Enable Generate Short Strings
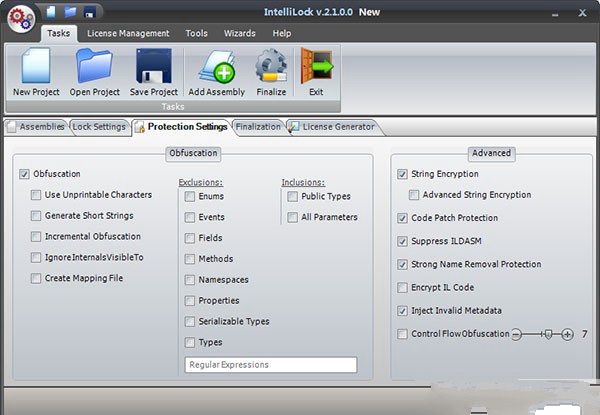600x415 pixels. click(x=36, y=216)
